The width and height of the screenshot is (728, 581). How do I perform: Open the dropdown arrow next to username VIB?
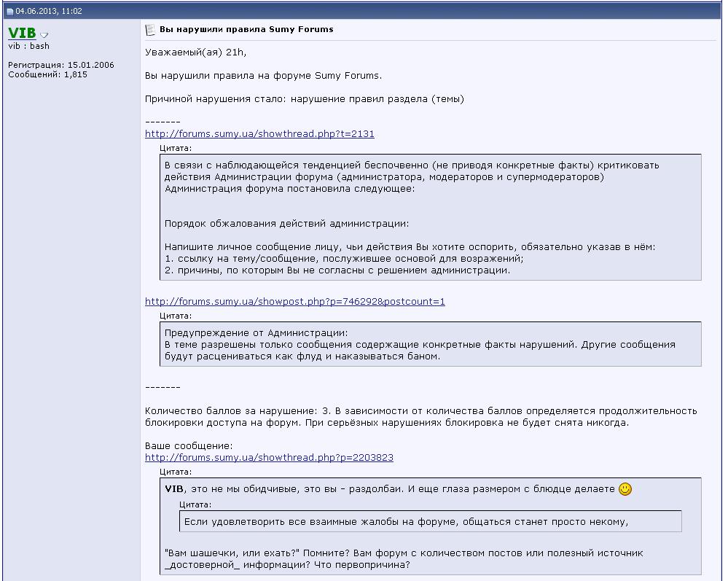click(x=44, y=35)
